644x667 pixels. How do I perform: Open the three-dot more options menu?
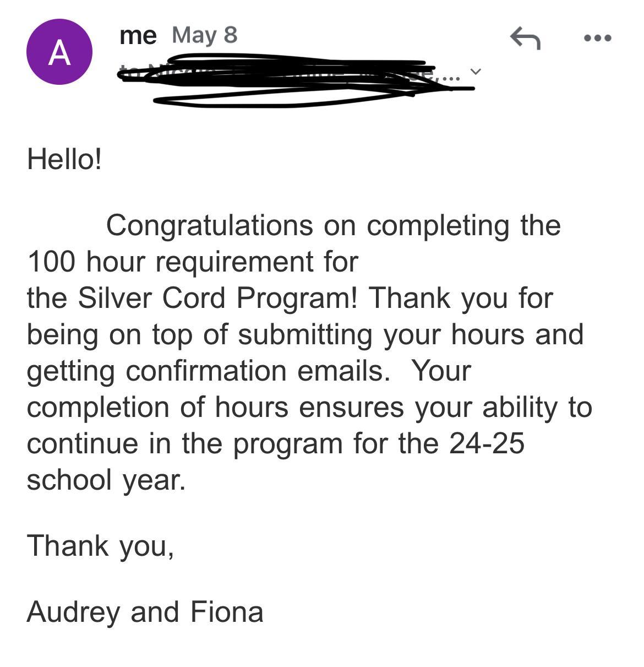[597, 39]
